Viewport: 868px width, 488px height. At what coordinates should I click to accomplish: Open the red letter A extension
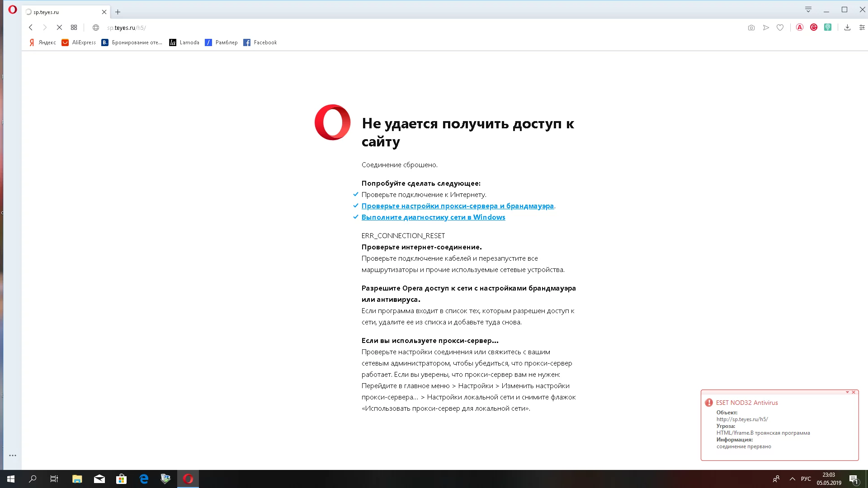[800, 27]
